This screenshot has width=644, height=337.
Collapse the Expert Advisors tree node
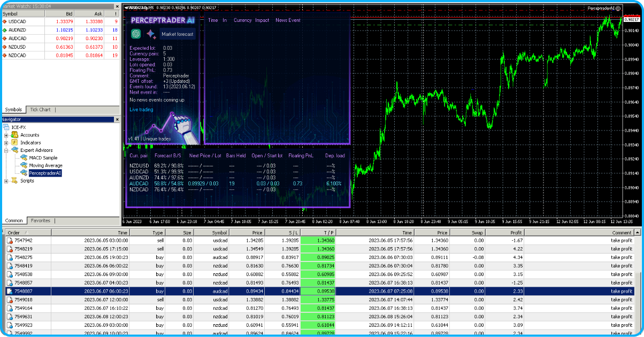click(6, 150)
